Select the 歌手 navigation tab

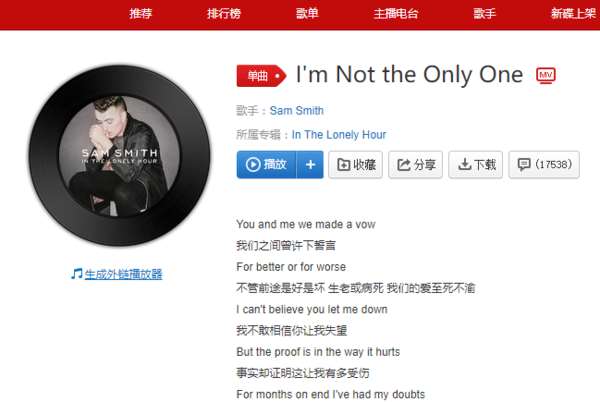coord(484,14)
